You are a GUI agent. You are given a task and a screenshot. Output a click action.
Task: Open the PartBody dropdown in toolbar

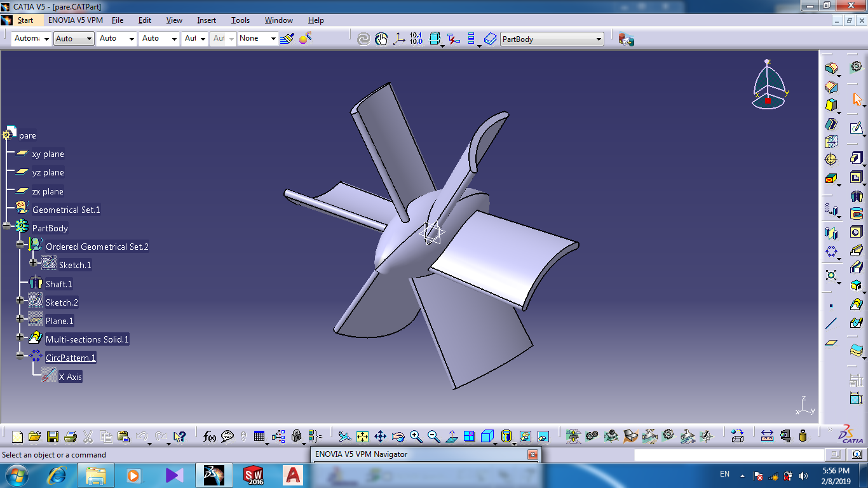click(598, 39)
